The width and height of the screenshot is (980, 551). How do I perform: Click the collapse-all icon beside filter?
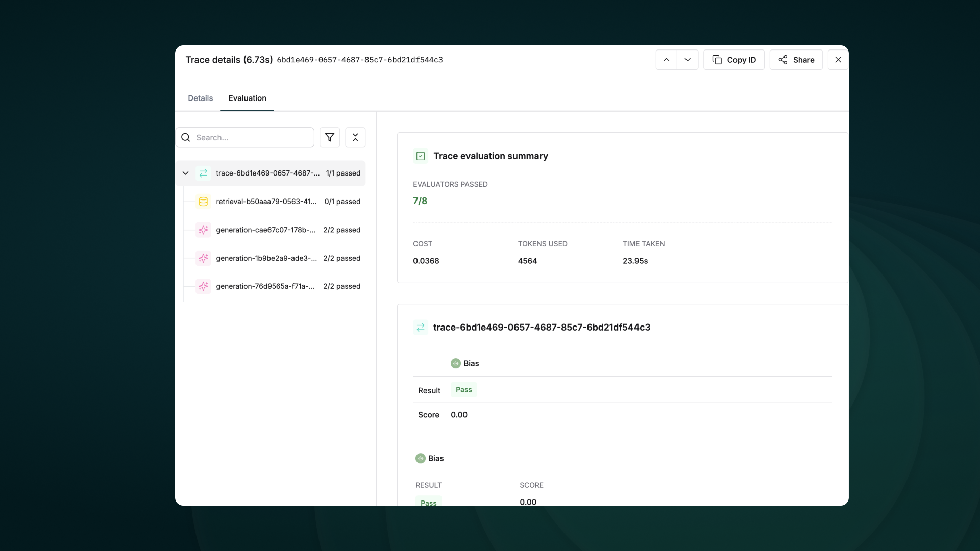355,137
